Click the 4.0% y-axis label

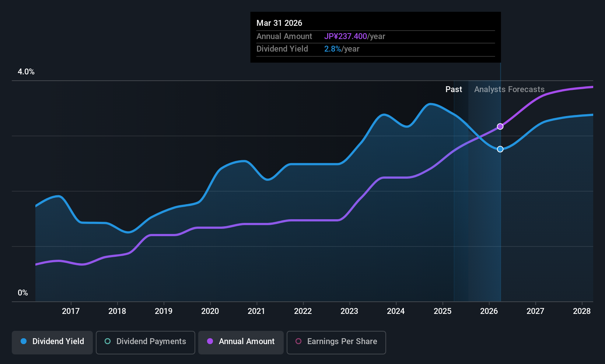click(x=26, y=72)
